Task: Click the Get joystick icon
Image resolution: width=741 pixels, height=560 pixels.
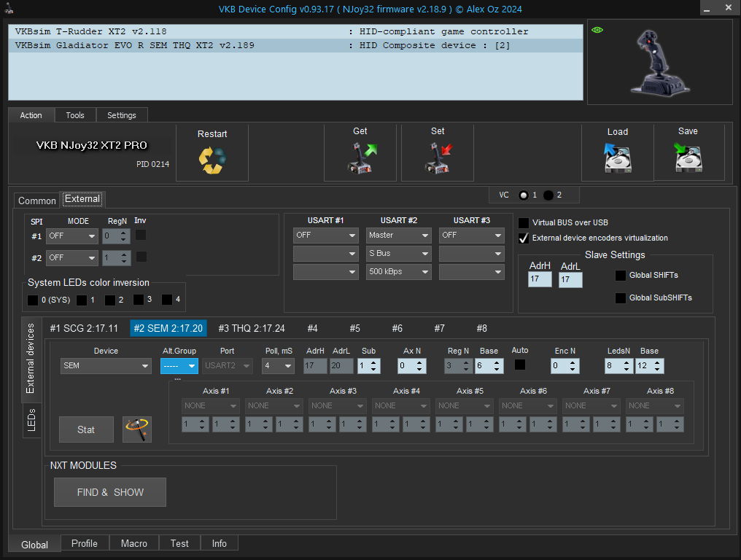Action: coord(362,158)
